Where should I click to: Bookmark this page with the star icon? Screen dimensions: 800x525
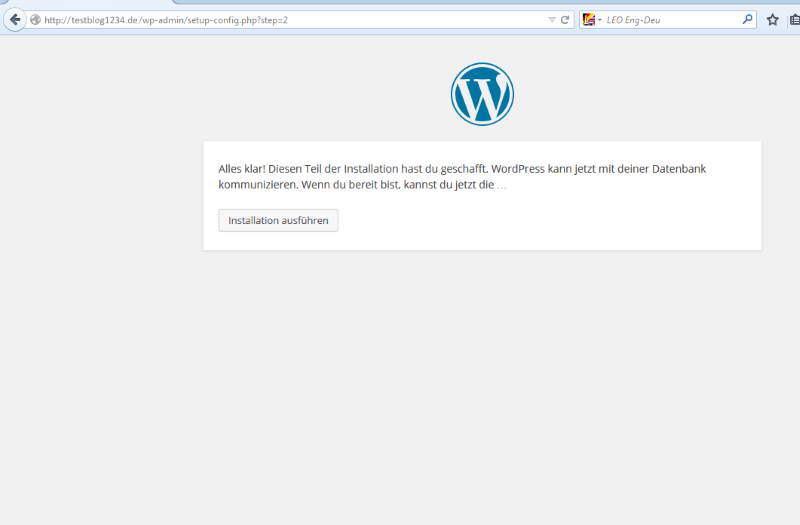click(x=772, y=20)
